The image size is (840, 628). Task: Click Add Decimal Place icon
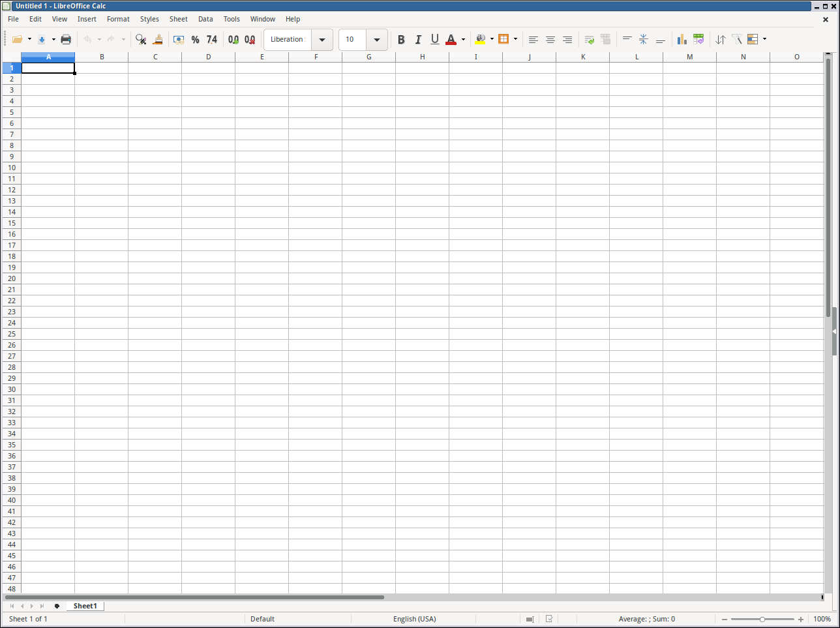point(233,39)
